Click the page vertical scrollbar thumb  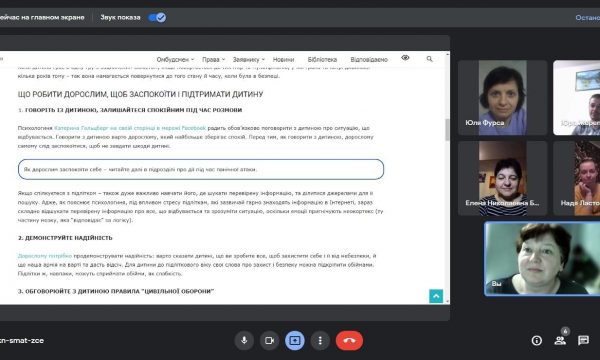tap(447, 130)
